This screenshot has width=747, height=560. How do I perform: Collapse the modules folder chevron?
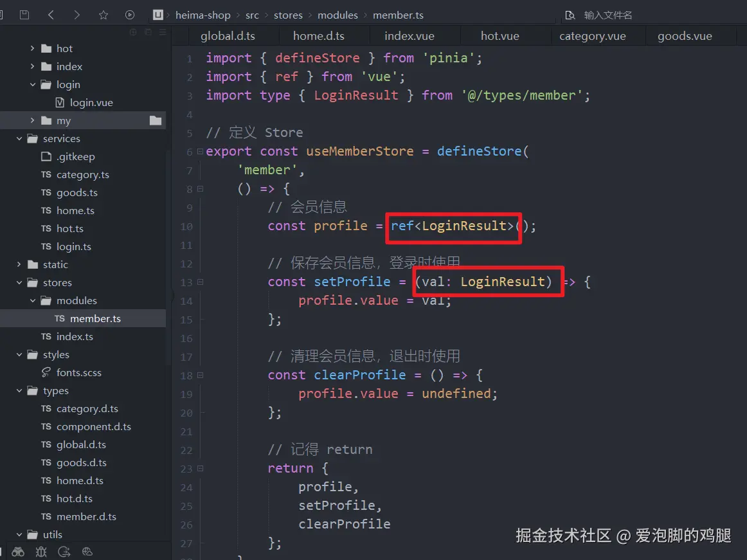(32, 301)
